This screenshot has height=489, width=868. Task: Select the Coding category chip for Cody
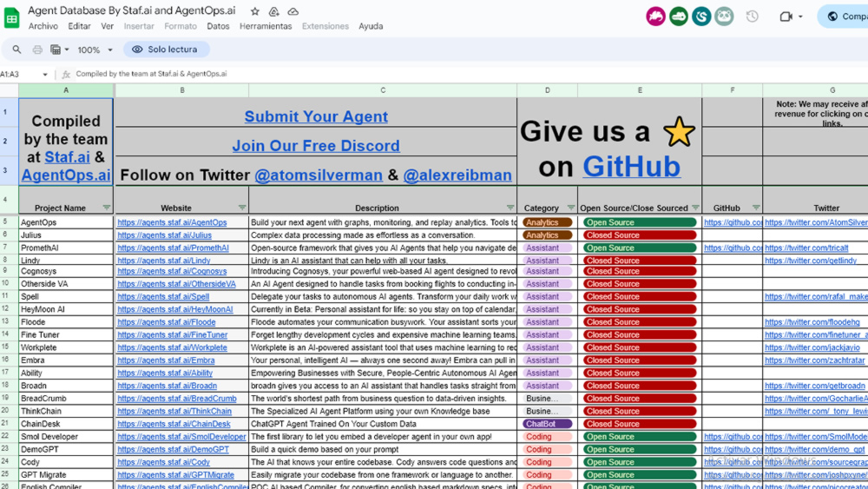coord(547,462)
